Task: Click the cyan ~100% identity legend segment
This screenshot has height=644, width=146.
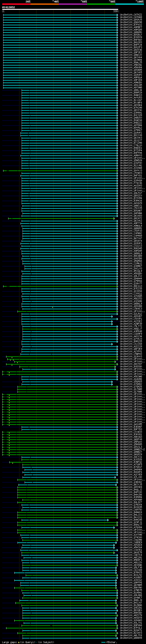Action: (130, 4)
